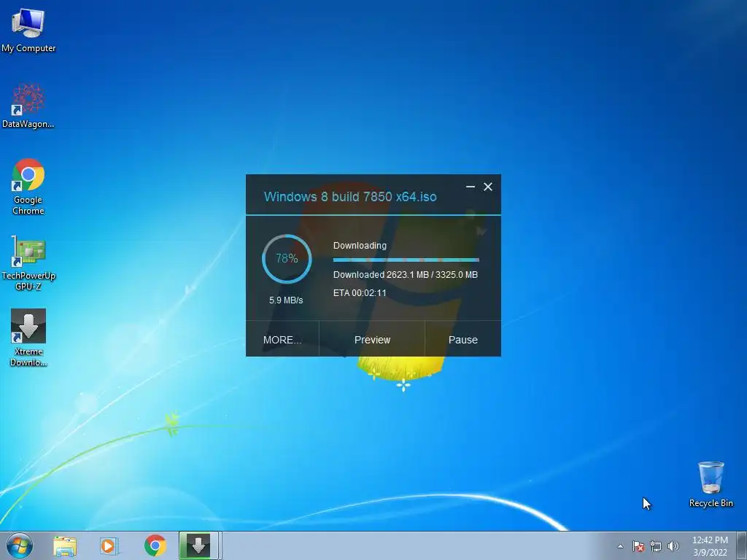Open the Windows Start menu
Image resolution: width=747 pixels, height=560 pixels.
(x=20, y=545)
